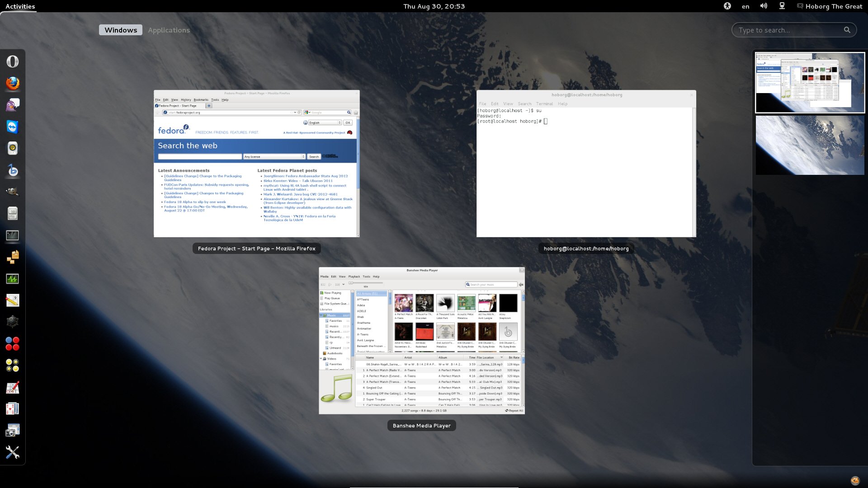Viewport: 868px width, 488px height.
Task: Select Adele artist in Banshee list
Action: pos(361,305)
